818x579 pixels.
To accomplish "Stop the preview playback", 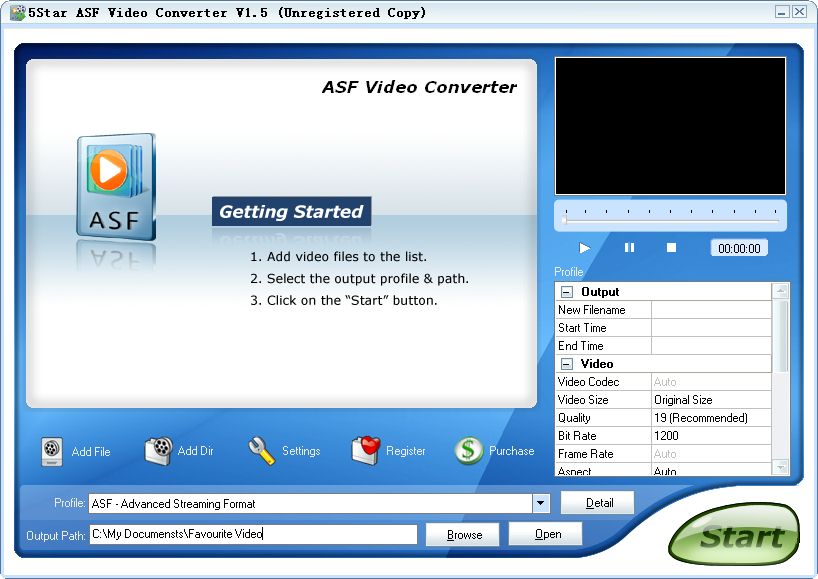I will (671, 248).
